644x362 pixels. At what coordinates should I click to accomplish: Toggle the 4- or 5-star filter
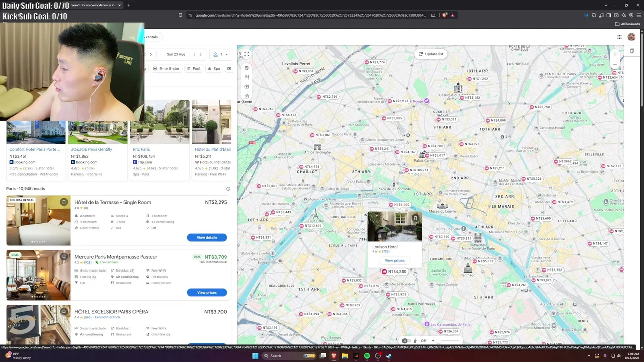[167, 68]
